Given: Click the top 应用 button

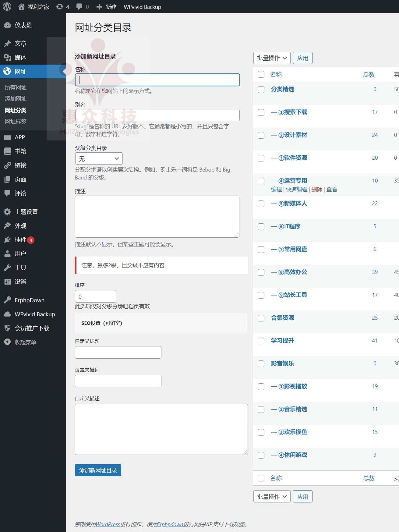Looking at the screenshot, I should [x=303, y=58].
